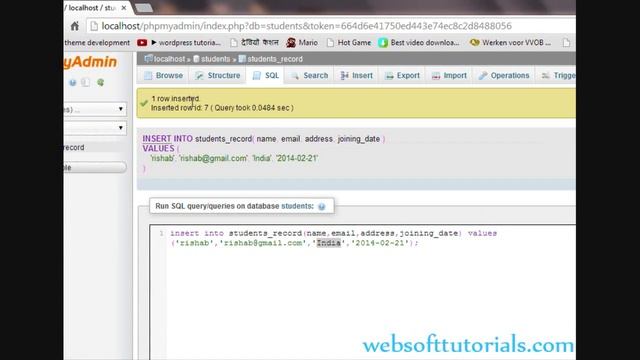Screen dimensions: 640x360
Task: Click the VALUES keyword in query display
Action: click(x=158, y=149)
